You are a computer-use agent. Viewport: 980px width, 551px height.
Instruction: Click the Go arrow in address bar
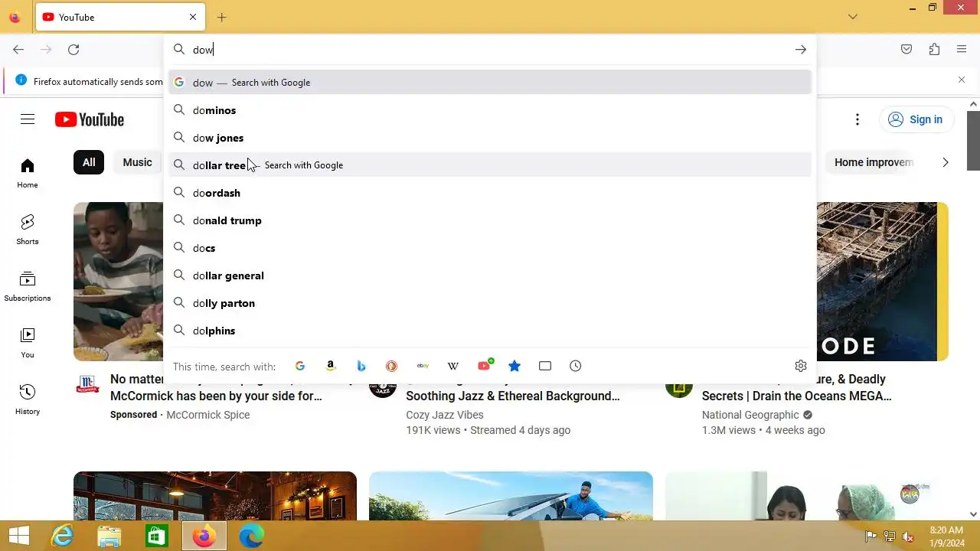801,50
